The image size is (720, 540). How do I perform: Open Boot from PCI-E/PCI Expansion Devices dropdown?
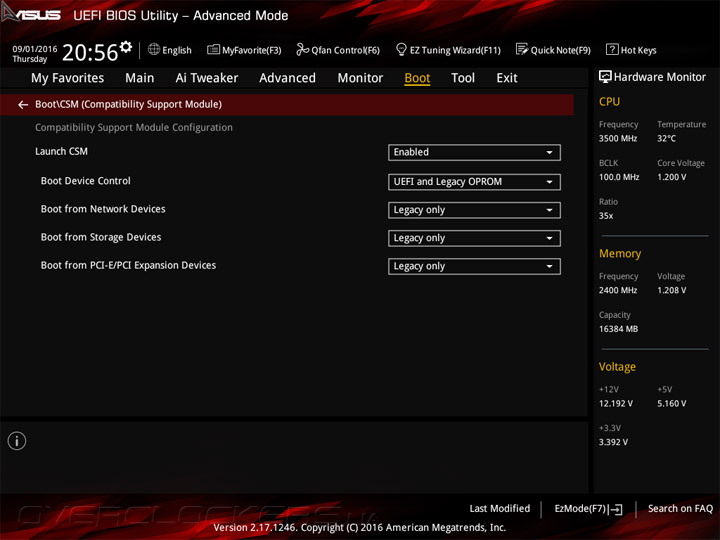coord(474,266)
